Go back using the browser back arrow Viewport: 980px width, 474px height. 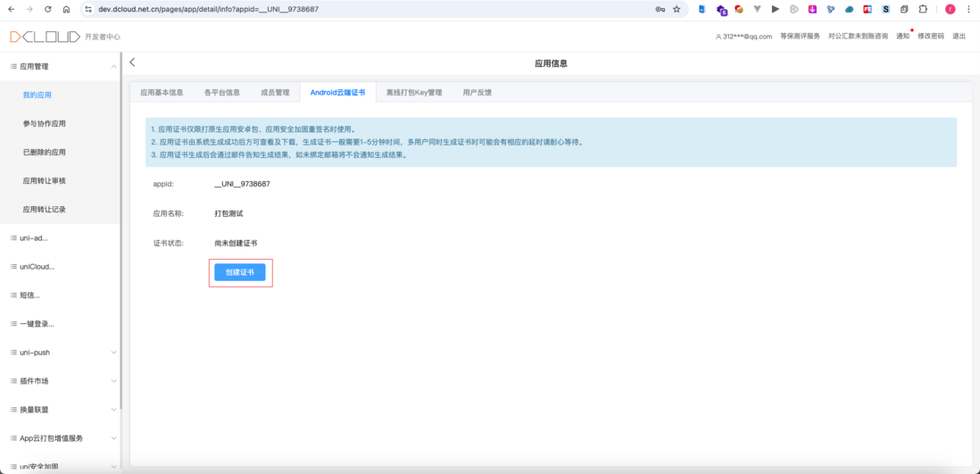click(12, 10)
